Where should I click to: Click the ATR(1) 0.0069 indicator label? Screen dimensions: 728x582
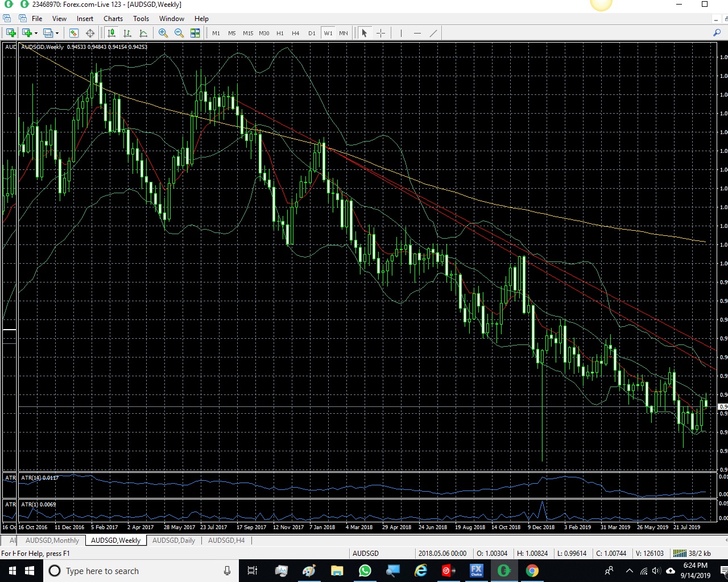pyautogui.click(x=39, y=505)
